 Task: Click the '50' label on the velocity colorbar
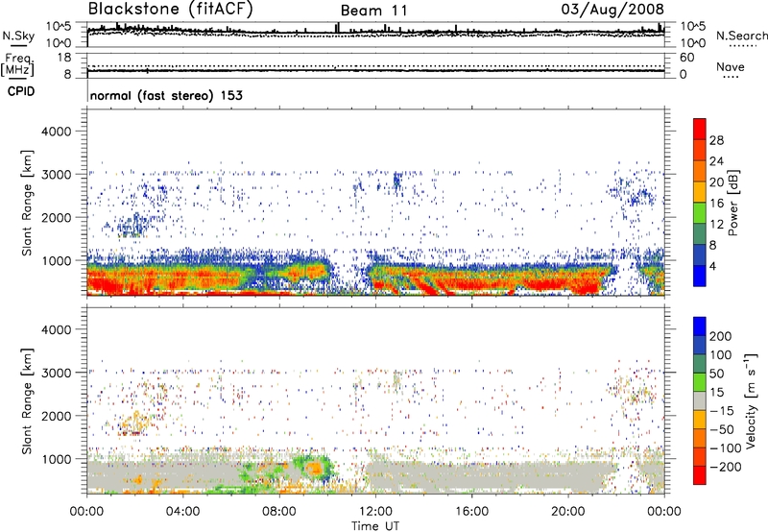716,374
